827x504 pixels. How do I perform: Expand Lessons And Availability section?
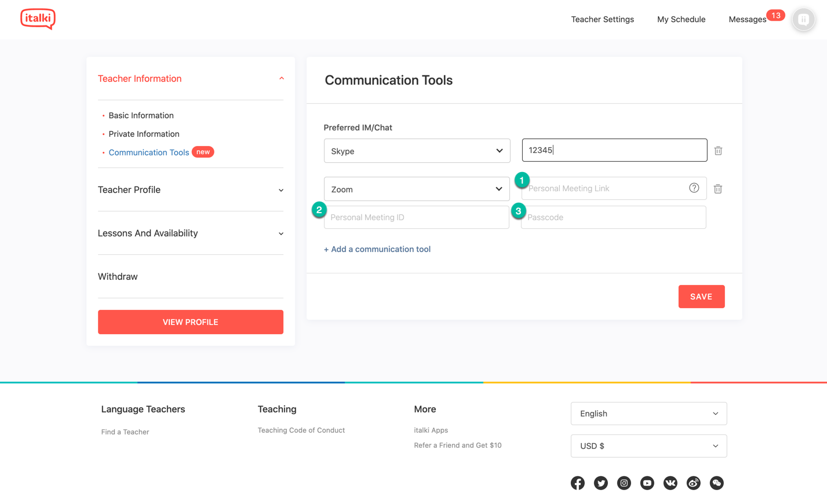281,233
